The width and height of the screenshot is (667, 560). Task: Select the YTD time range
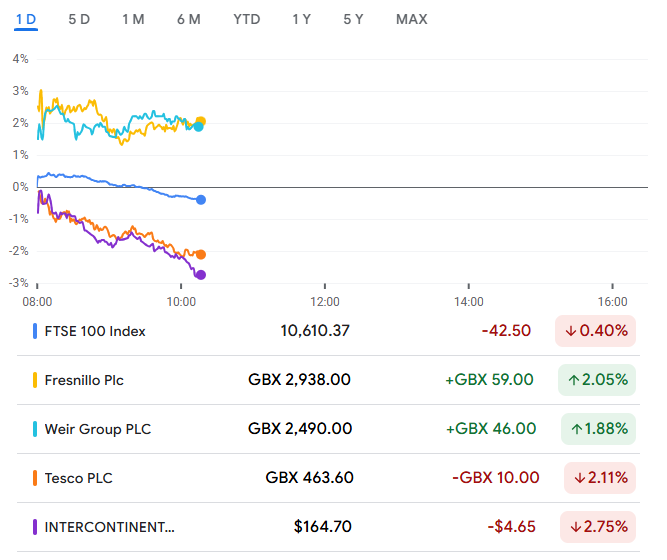[247, 20]
